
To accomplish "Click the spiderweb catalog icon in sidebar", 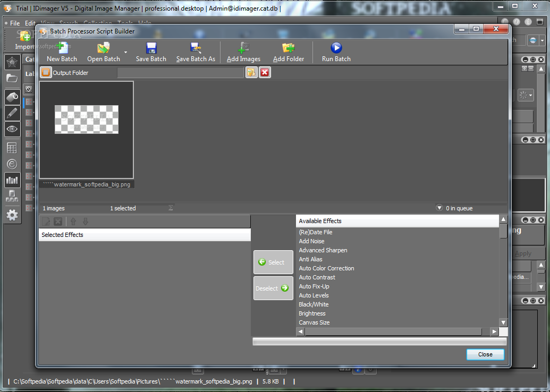I will [x=12, y=62].
